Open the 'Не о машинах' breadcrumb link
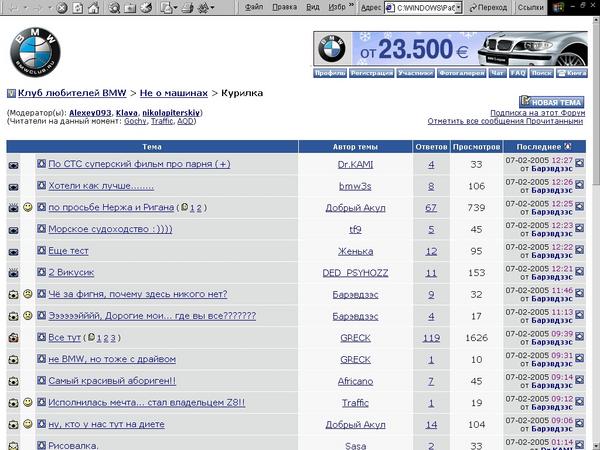This screenshot has width=600, height=450. pyautogui.click(x=174, y=93)
